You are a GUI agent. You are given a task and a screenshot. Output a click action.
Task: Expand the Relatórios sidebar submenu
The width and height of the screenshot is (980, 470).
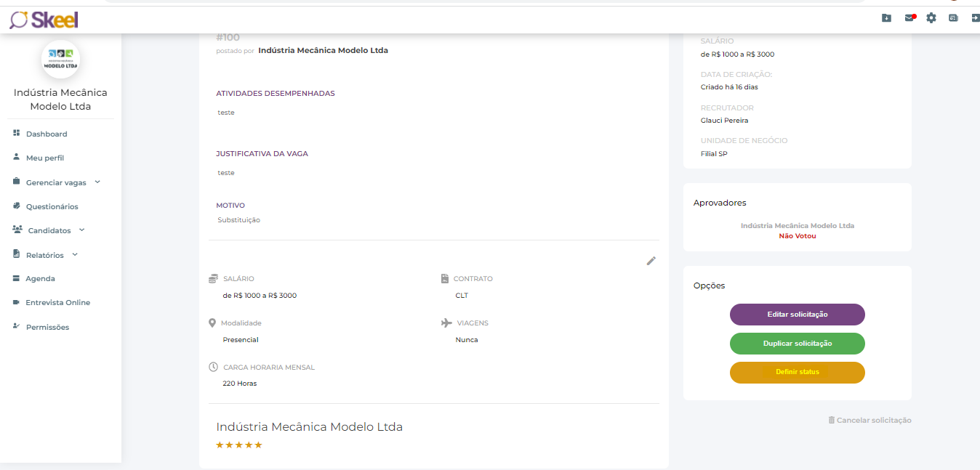75,255
